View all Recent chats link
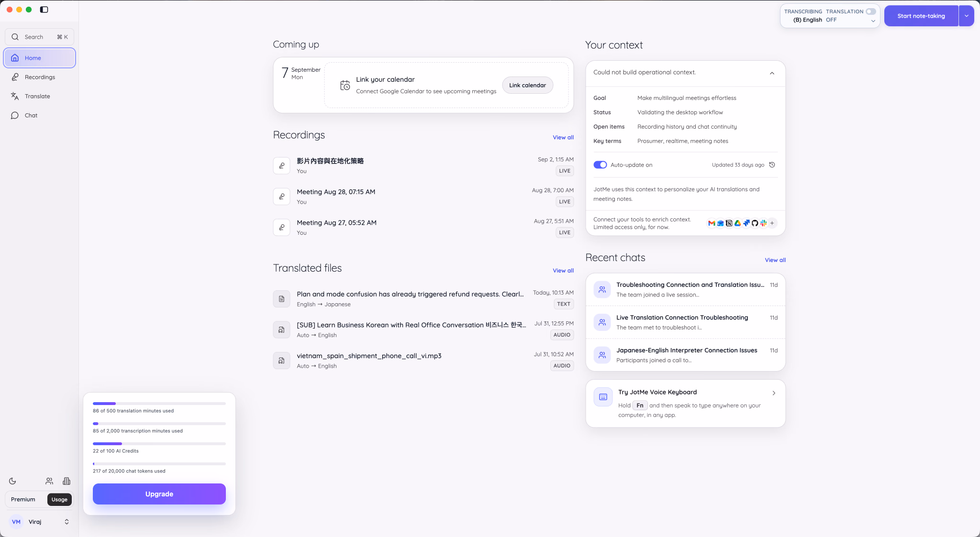This screenshot has height=537, width=980. (775, 260)
